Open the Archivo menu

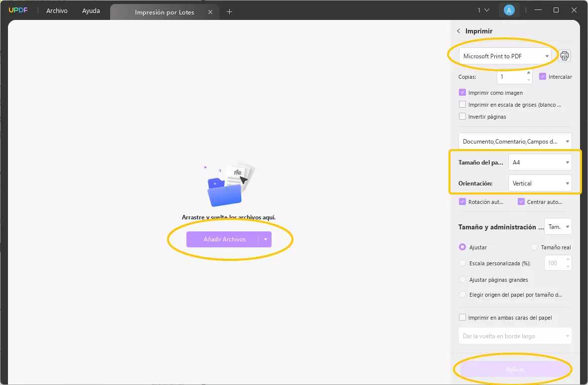point(57,10)
